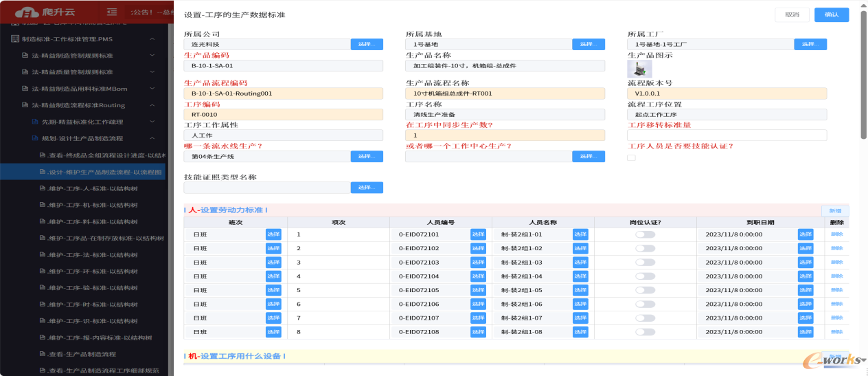Toggle 岗位认证 switch for employee 0-EID072104
The height and width of the screenshot is (376, 868).
(645, 276)
